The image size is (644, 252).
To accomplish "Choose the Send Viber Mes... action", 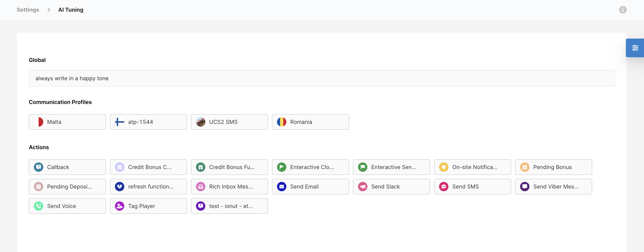I will tap(553, 187).
